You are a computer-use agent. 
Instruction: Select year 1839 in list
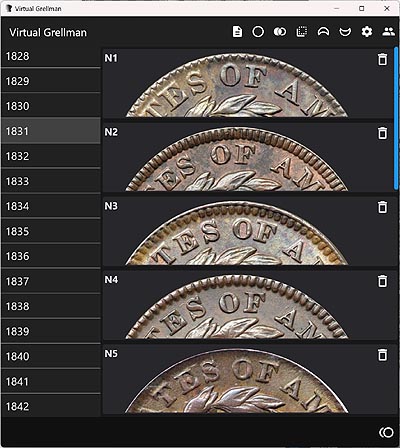coord(51,331)
